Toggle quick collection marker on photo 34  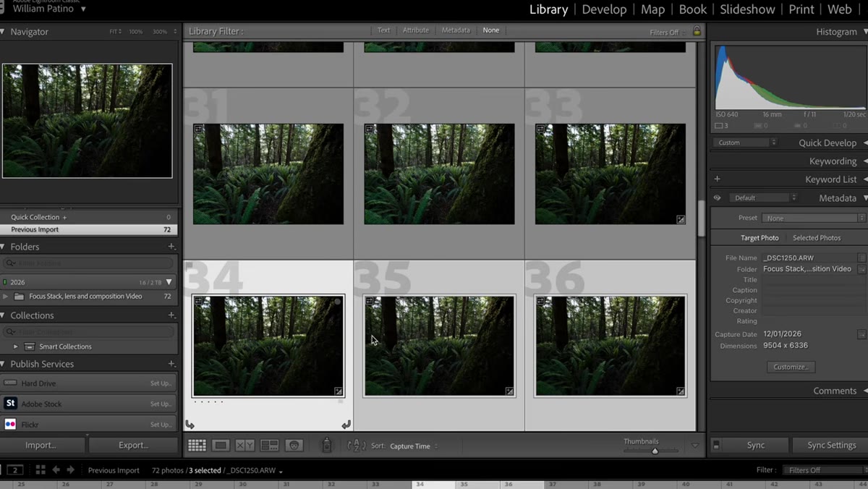tap(337, 302)
